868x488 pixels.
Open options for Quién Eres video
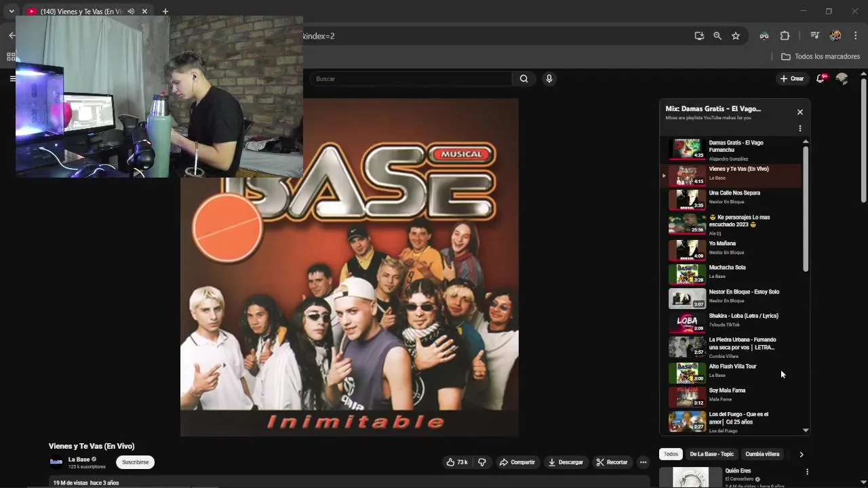click(807, 472)
